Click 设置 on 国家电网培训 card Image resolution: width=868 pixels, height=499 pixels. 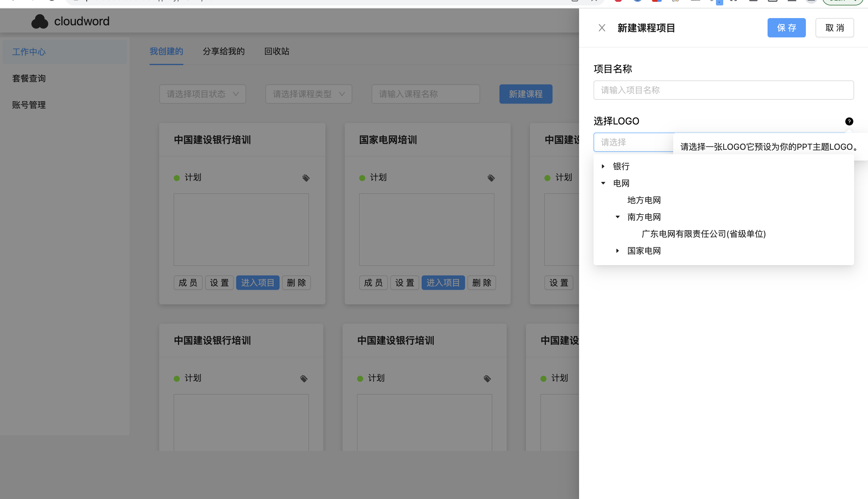tap(405, 283)
